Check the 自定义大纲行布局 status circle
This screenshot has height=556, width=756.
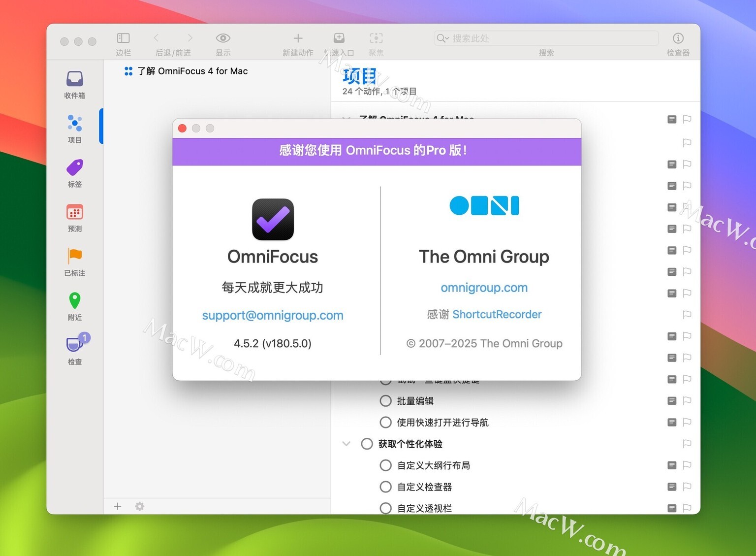point(386,465)
